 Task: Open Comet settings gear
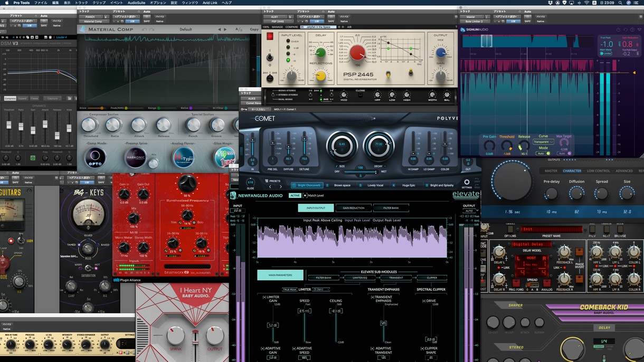pos(467,183)
